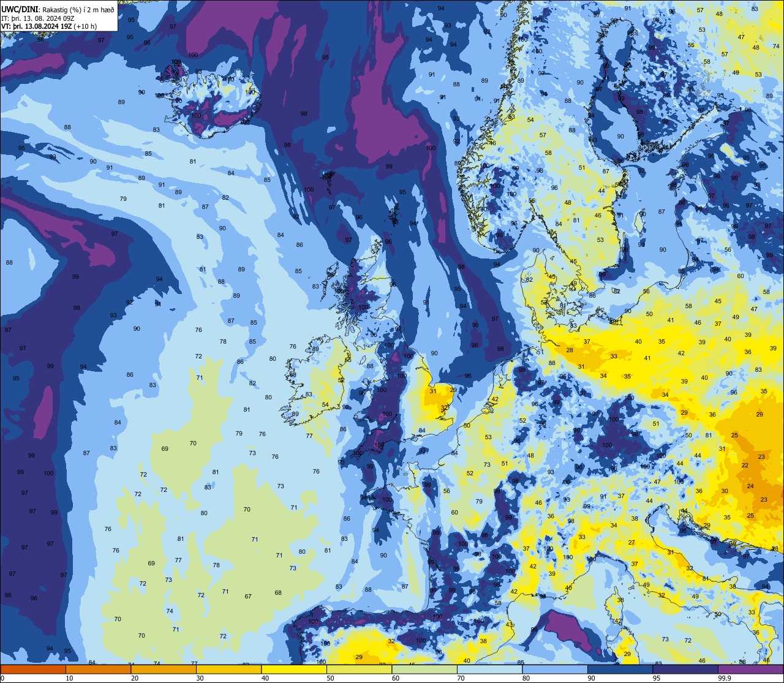This screenshot has width=784, height=683.
Task: Select the IT þri. 13. 08. 2024 09Z line
Action: pyautogui.click(x=38, y=18)
